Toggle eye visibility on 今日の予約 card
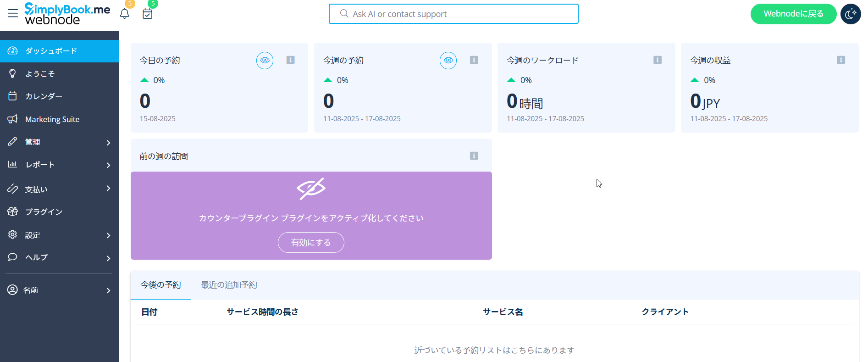Image resolution: width=868 pixels, height=362 pixels. point(265,60)
